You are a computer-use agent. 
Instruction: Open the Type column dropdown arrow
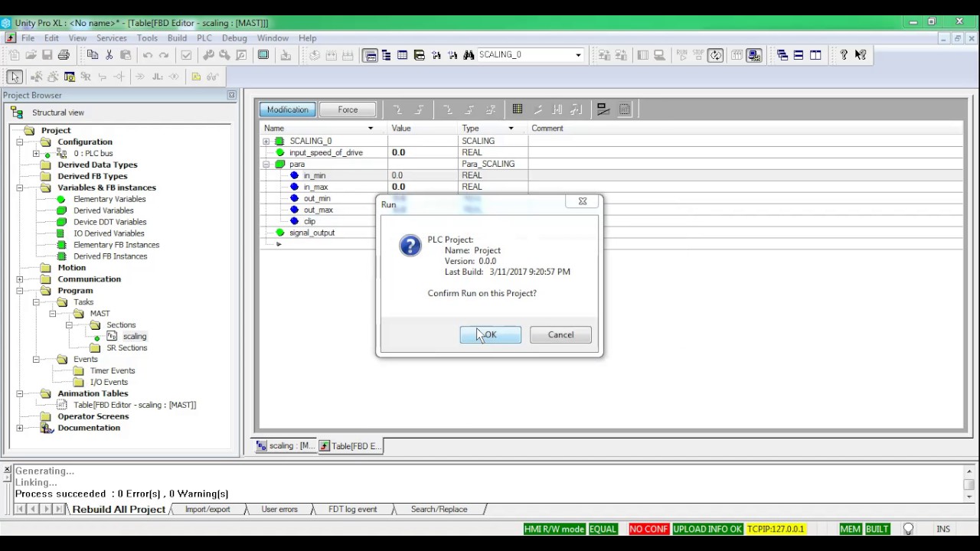pyautogui.click(x=511, y=129)
